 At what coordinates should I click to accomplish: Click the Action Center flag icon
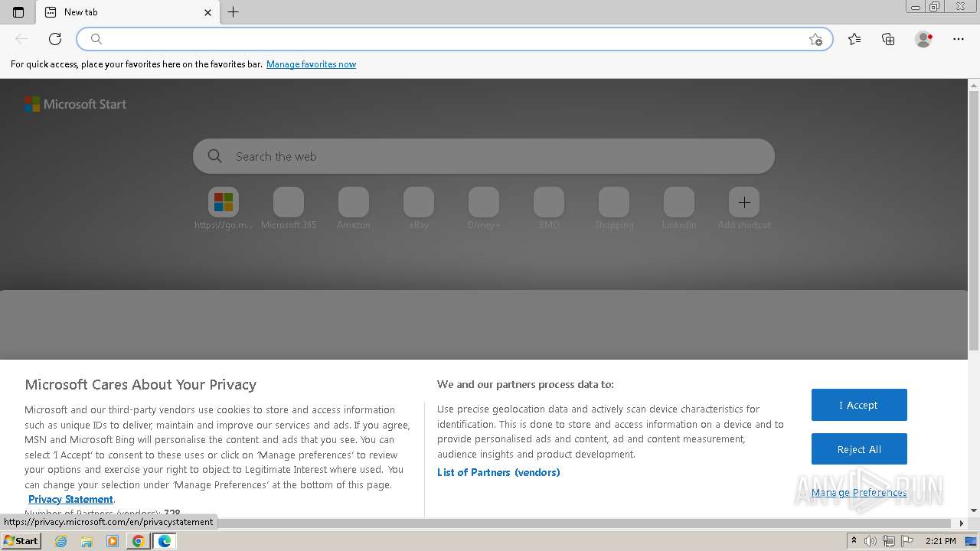point(906,541)
